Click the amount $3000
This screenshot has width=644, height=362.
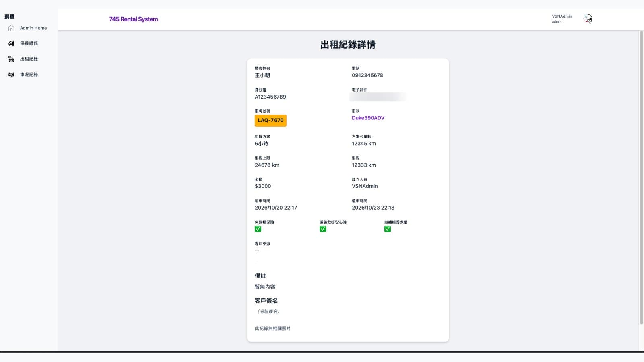263,186
